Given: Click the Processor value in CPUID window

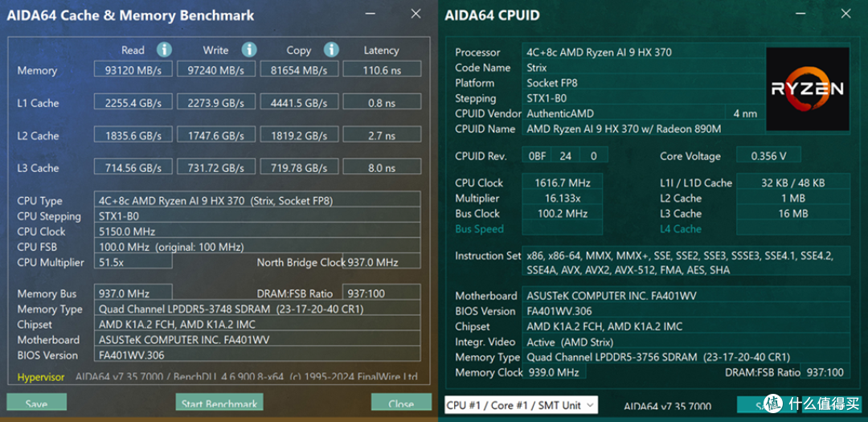Looking at the screenshot, I should click(644, 52).
